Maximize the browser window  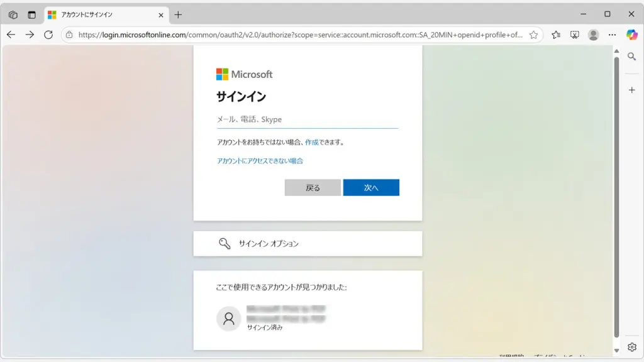coord(608,14)
